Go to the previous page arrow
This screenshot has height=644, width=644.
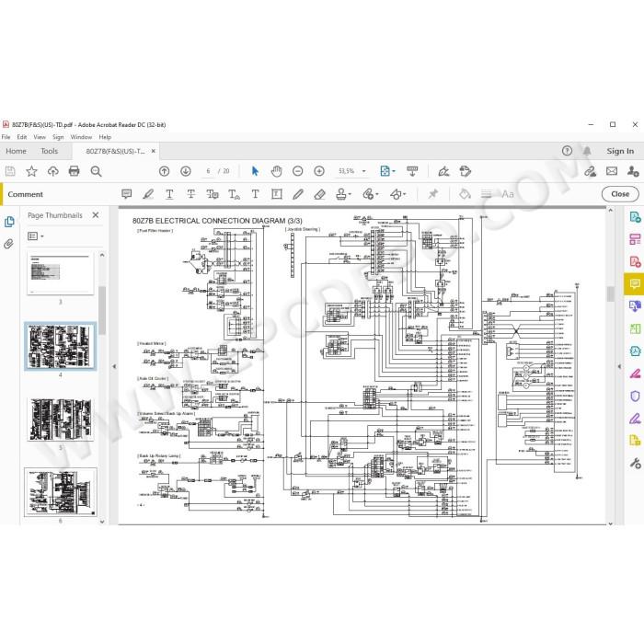(165, 171)
